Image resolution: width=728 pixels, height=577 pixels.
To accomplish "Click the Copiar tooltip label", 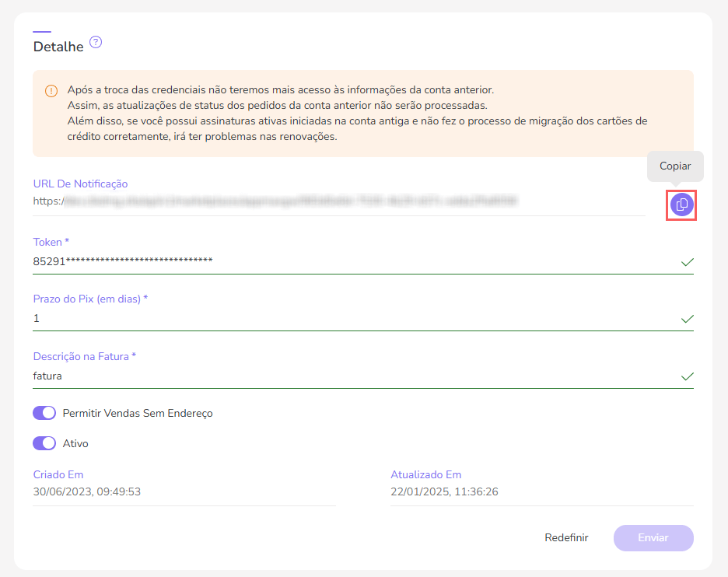I will 674,166.
